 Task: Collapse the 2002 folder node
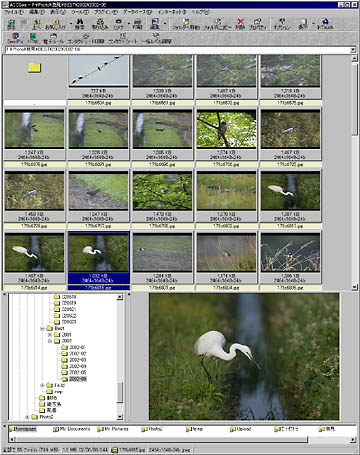[49, 341]
